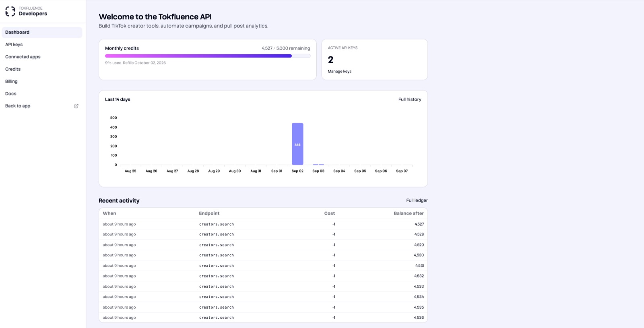Click the When column header
This screenshot has width=644, height=328.
point(109,213)
